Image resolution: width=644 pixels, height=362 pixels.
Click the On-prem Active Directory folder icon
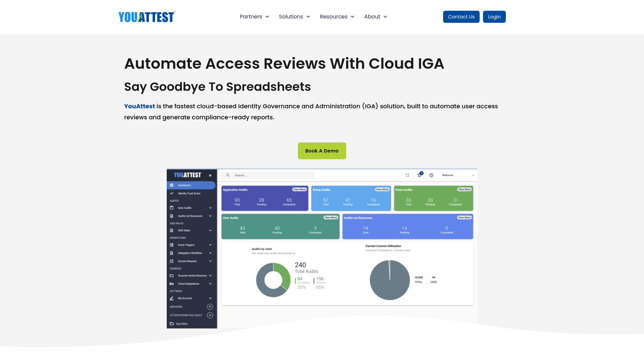tap(172, 276)
